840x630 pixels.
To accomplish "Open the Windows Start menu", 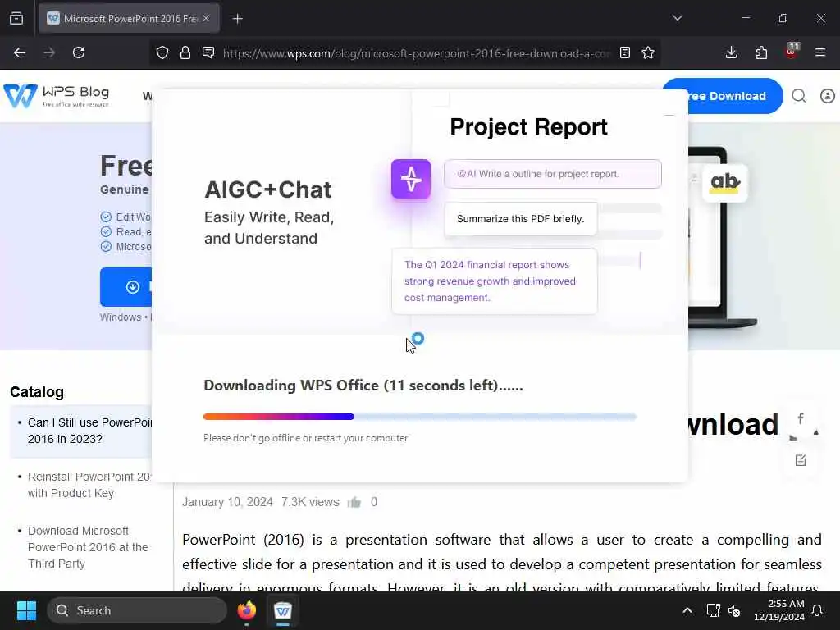I will tap(26, 610).
